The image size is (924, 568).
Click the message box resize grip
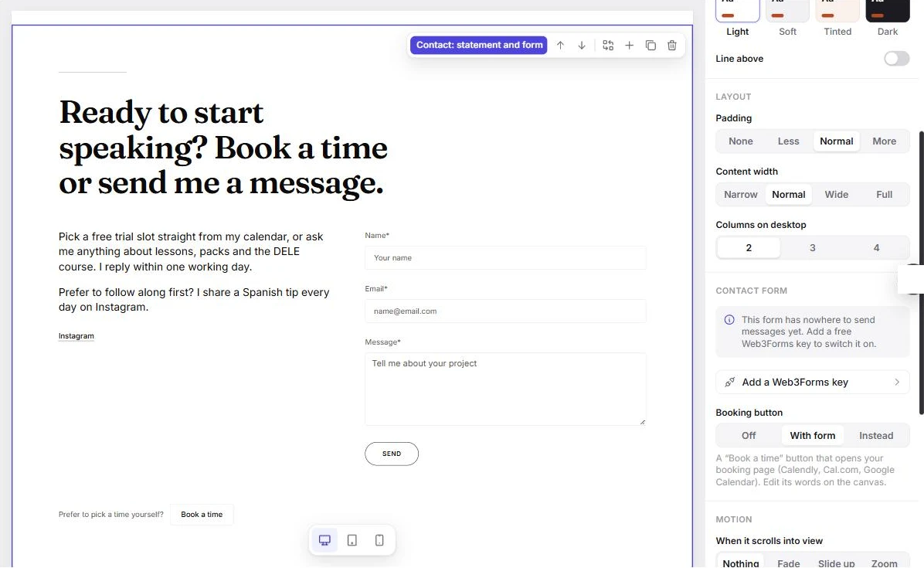click(642, 421)
